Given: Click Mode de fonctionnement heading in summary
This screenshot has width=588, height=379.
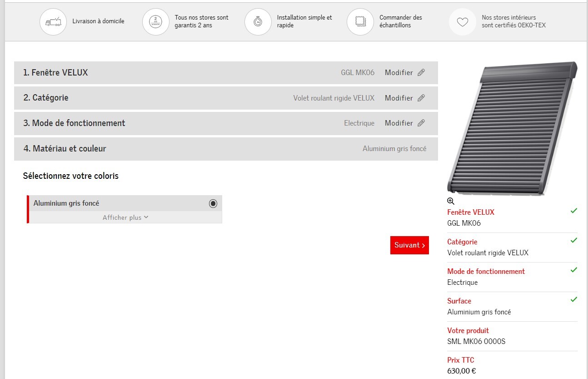Looking at the screenshot, I should [x=486, y=272].
